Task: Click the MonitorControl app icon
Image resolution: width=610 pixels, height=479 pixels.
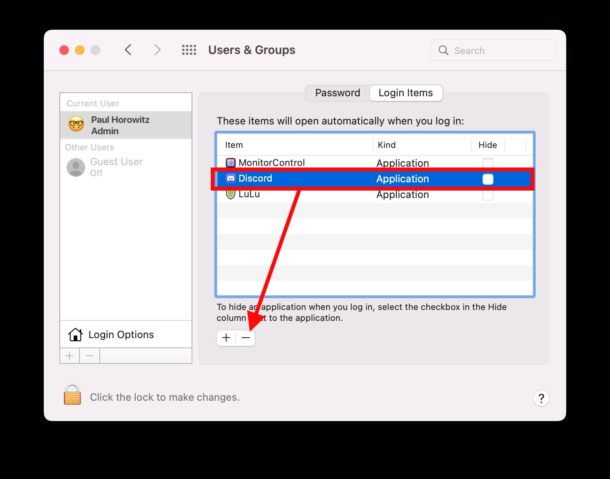Action: [231, 163]
